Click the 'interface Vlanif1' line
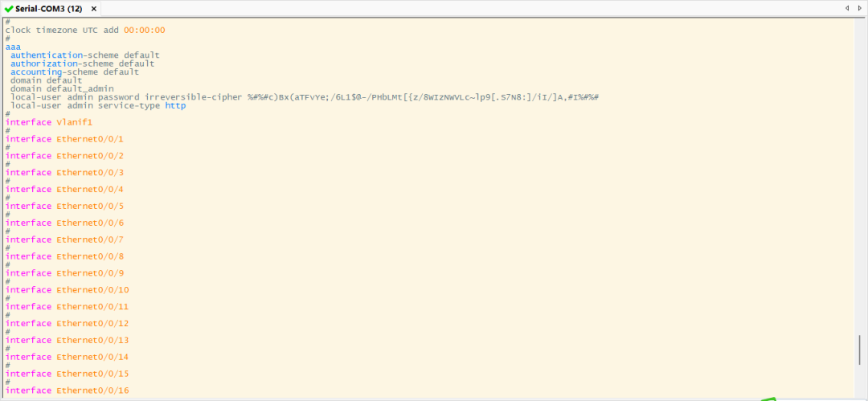 click(x=49, y=122)
